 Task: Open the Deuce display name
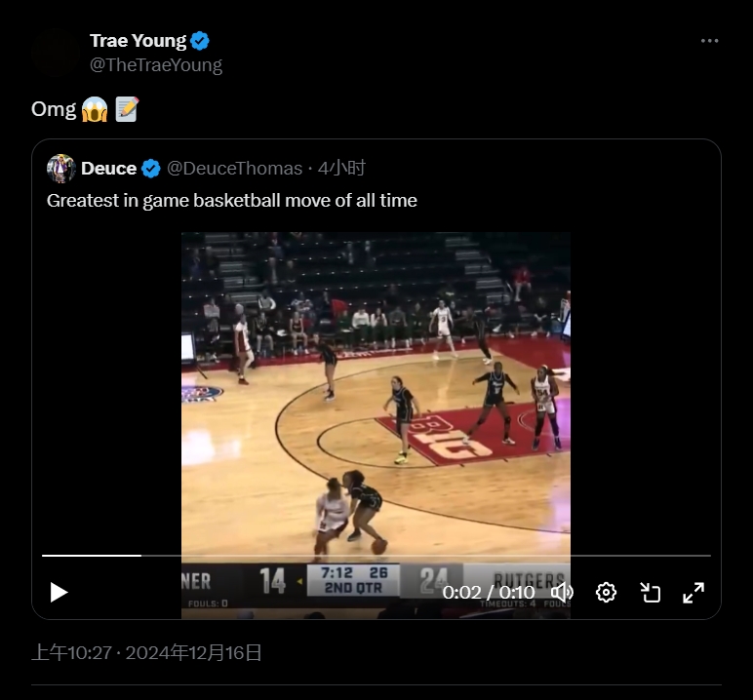click(109, 169)
